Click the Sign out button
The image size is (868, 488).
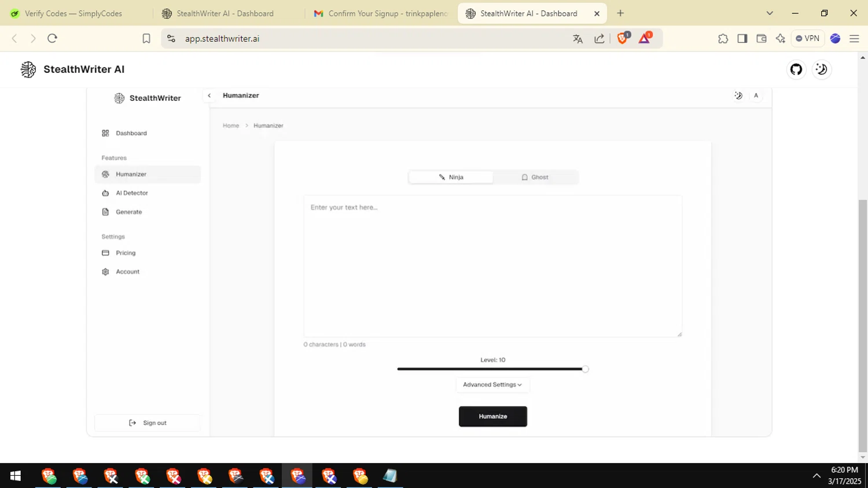[148, 423]
